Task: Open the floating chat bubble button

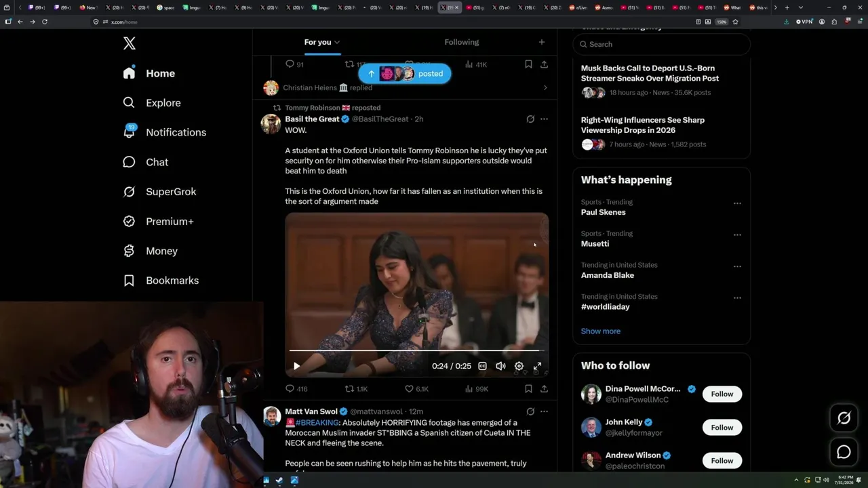Action: tap(844, 452)
